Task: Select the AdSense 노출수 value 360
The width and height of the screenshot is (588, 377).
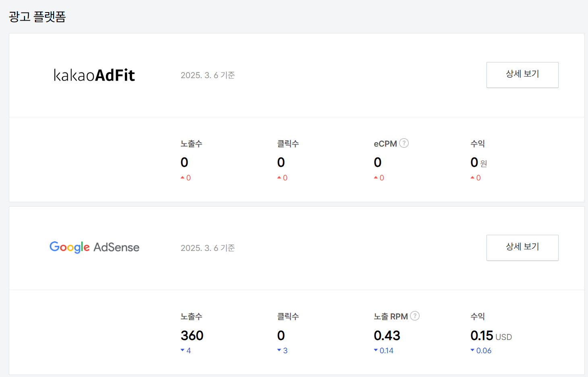Action: (192, 335)
